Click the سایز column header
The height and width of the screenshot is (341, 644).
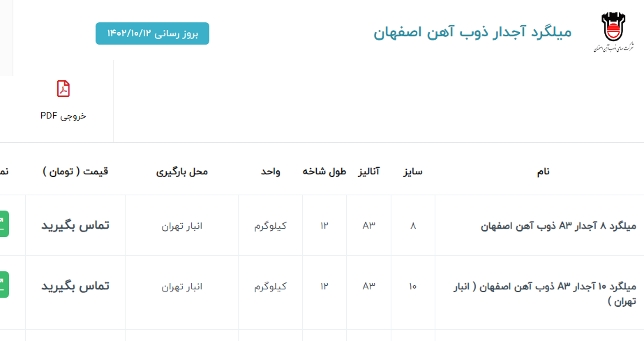(x=413, y=172)
